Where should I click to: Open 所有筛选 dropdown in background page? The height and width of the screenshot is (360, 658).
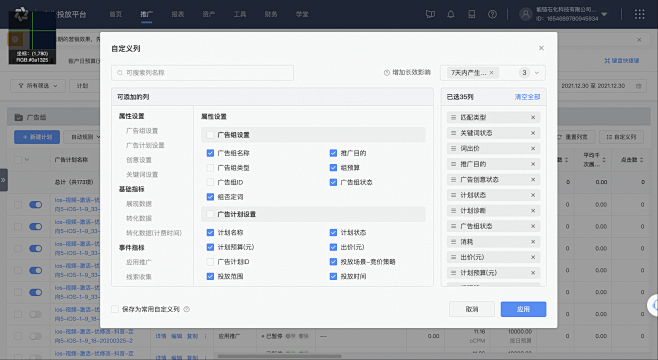click(x=38, y=86)
